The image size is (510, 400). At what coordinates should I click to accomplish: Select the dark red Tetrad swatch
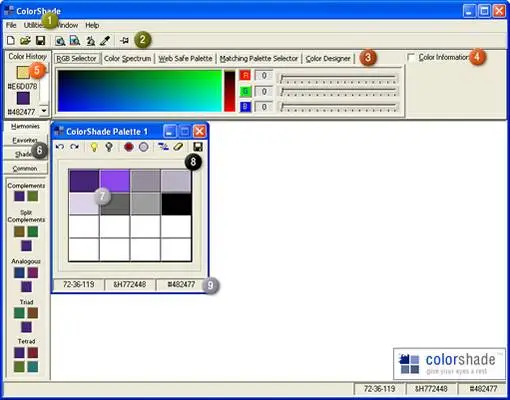click(x=33, y=353)
